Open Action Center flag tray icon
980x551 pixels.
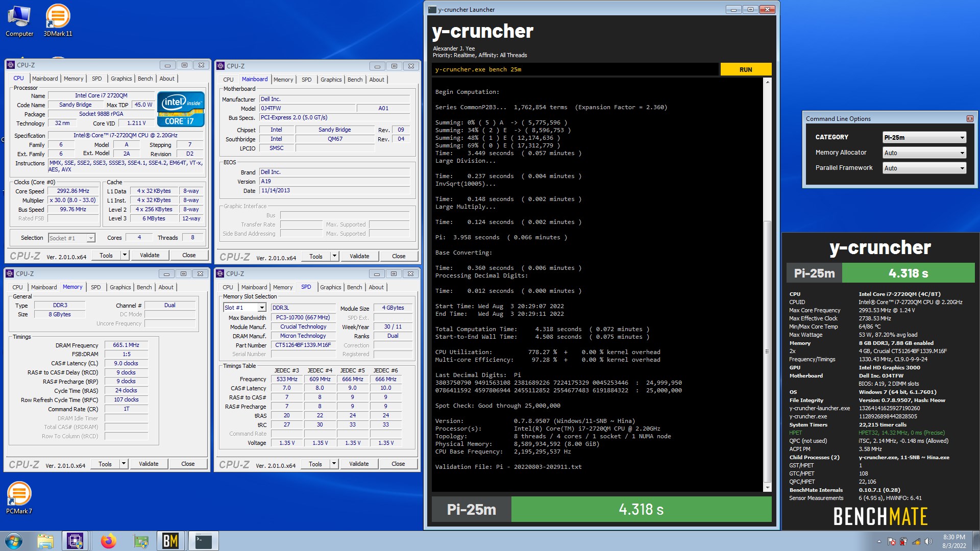tap(892, 542)
